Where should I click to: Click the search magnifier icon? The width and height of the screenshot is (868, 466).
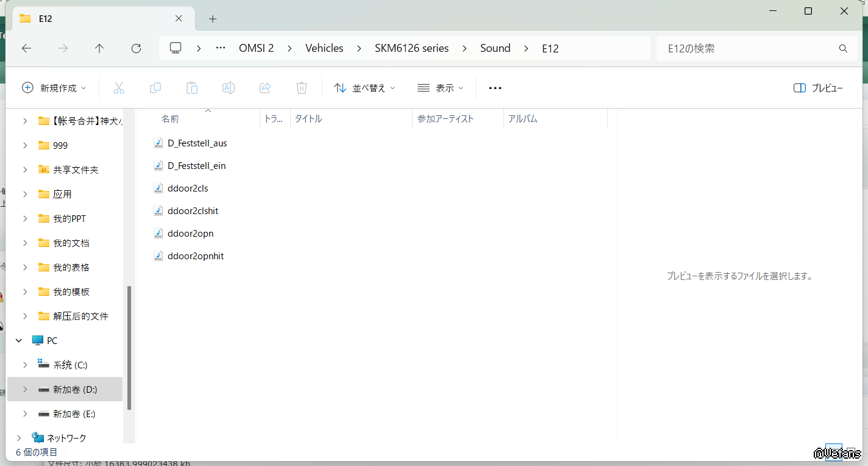[x=843, y=48]
